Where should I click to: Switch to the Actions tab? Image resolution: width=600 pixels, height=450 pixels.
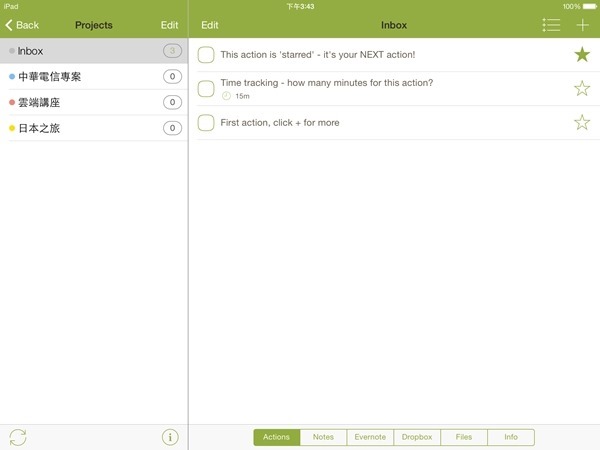277,437
